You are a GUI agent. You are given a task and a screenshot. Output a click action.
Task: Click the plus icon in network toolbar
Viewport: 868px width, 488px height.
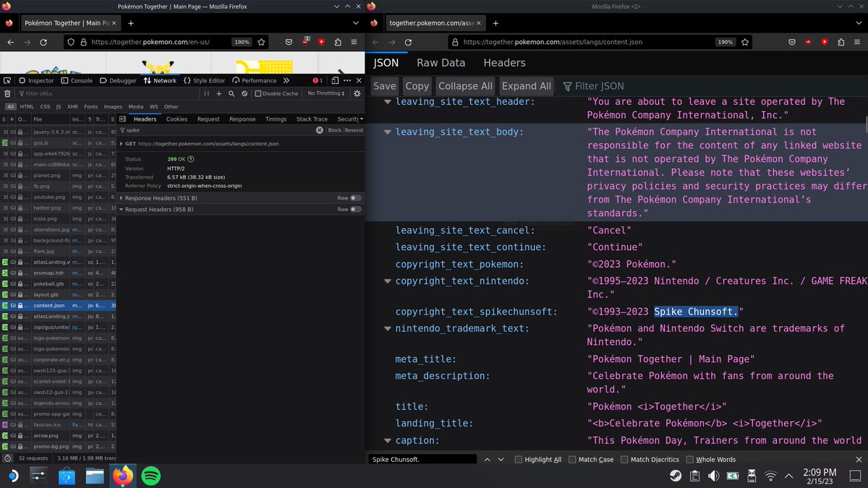[x=219, y=93]
